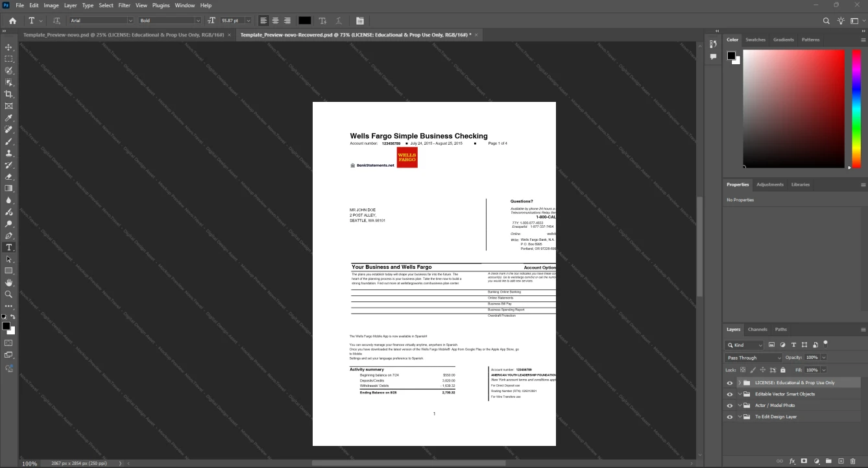This screenshot has width=868, height=468.
Task: Switch to Template_Preview-novo.psd document tab
Action: pyautogui.click(x=123, y=34)
